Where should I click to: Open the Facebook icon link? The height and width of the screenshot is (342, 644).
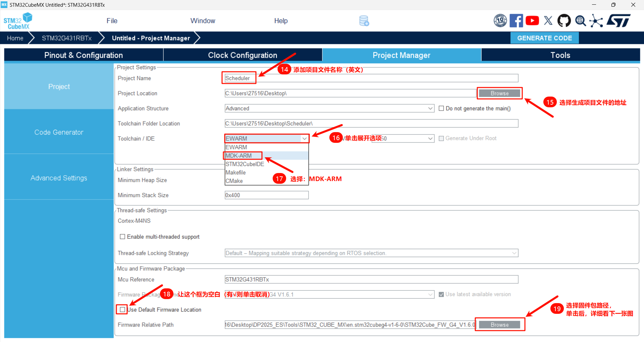click(x=516, y=21)
